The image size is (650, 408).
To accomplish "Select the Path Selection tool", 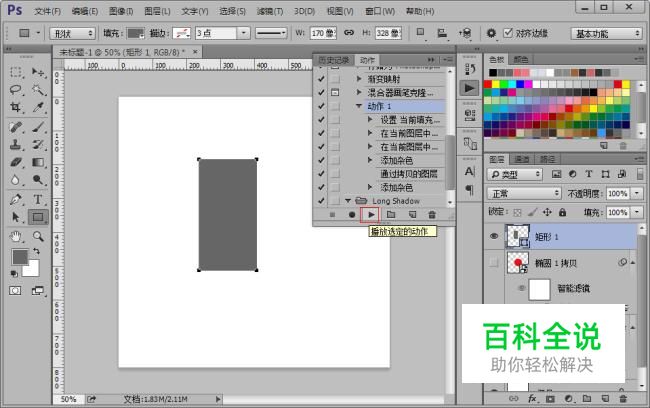I will [x=16, y=217].
